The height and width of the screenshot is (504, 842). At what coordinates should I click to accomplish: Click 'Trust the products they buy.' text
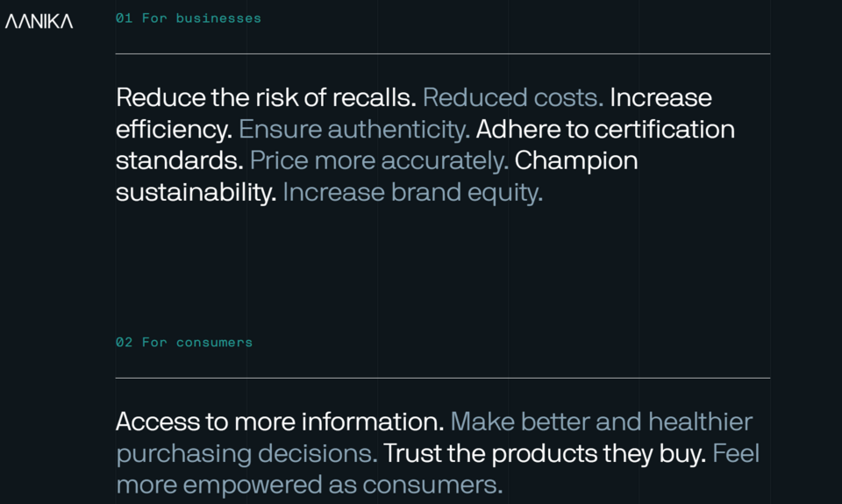coord(545,453)
